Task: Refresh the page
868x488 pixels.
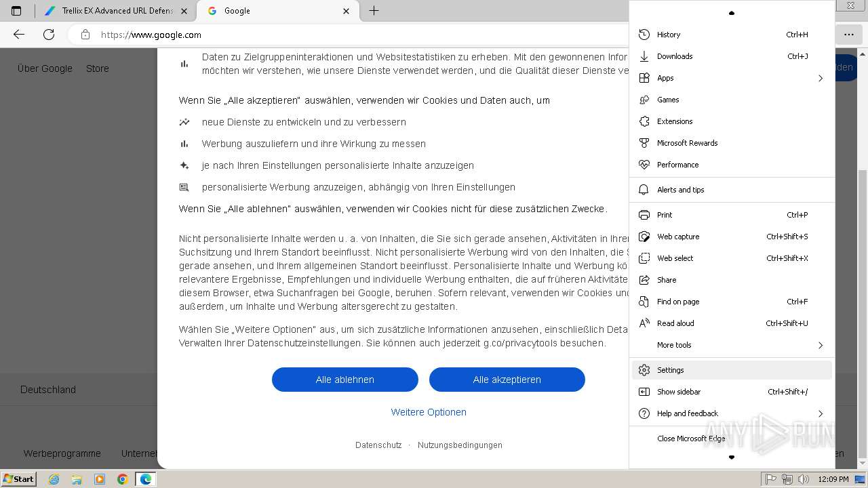Action: pyautogui.click(x=49, y=35)
